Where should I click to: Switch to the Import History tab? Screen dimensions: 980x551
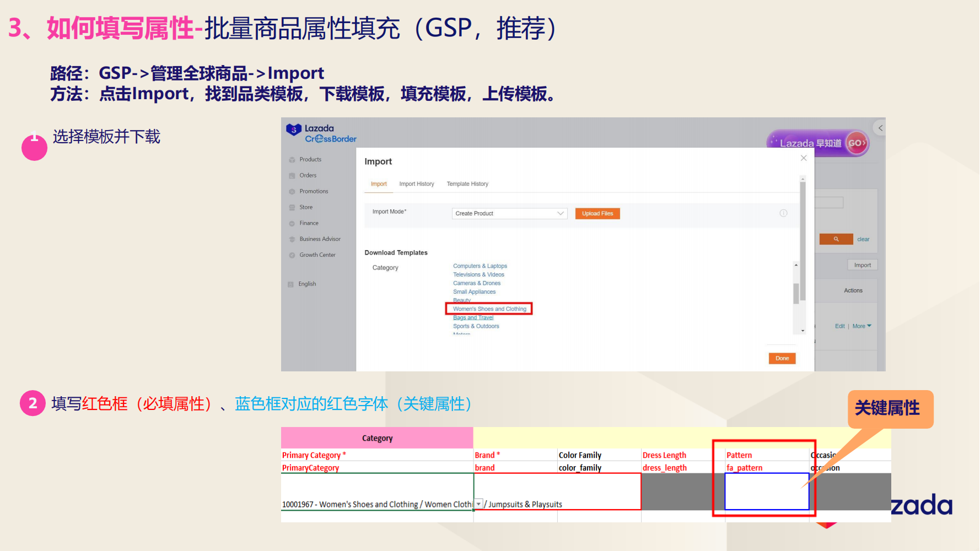(x=416, y=183)
